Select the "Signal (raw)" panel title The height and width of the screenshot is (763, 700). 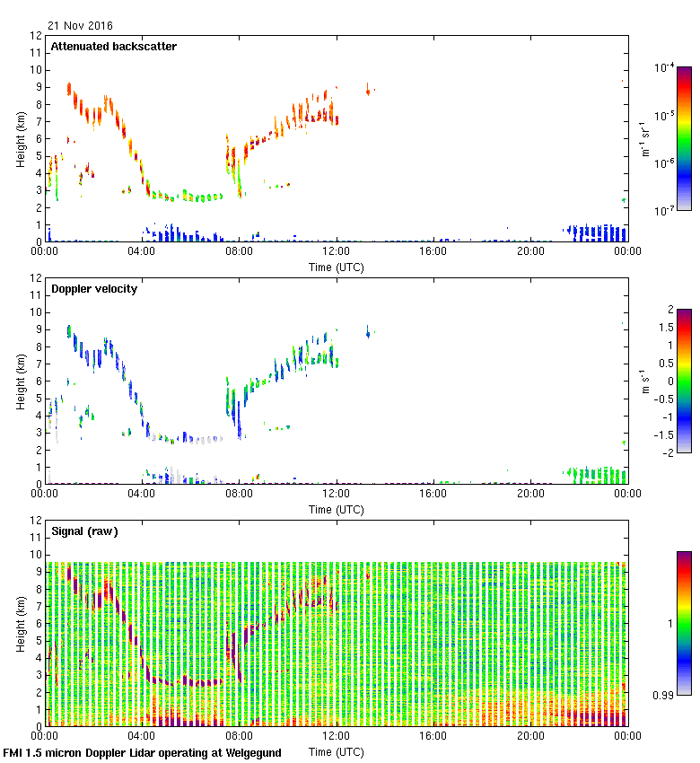pyautogui.click(x=84, y=531)
